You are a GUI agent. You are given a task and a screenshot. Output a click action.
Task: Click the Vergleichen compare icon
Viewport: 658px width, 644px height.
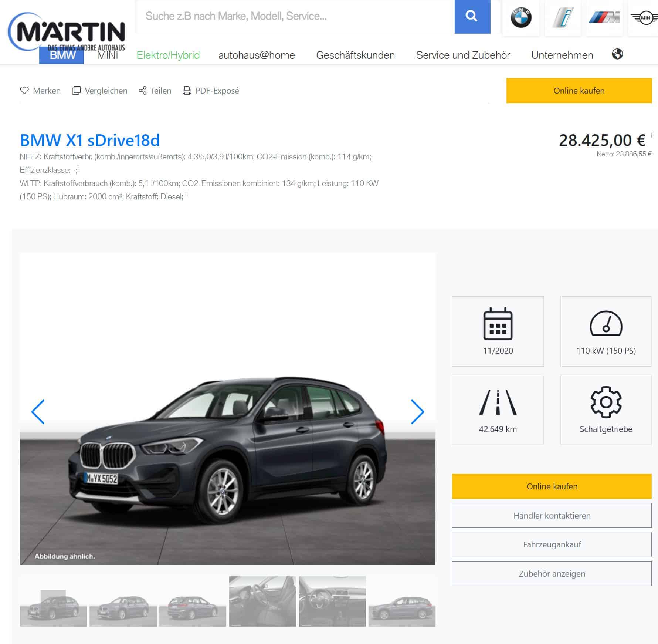coord(76,91)
